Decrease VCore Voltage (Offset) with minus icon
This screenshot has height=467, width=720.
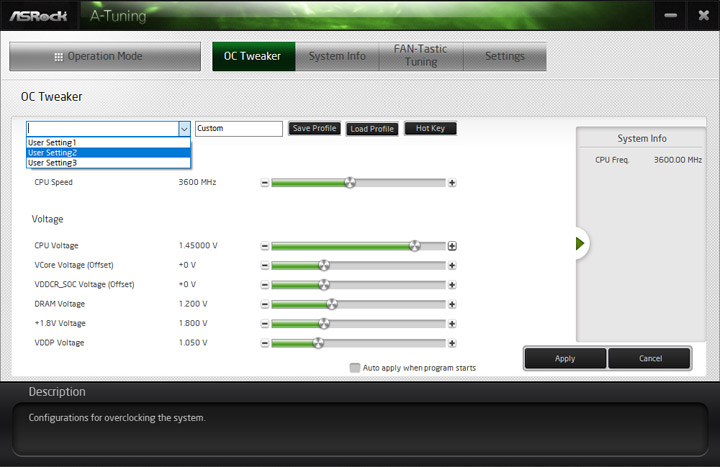(264, 265)
